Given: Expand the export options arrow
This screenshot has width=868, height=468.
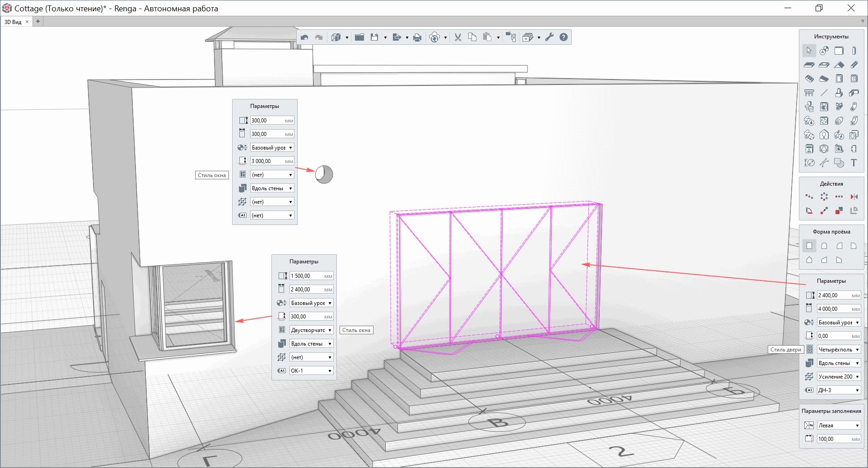Looking at the screenshot, I should [407, 38].
